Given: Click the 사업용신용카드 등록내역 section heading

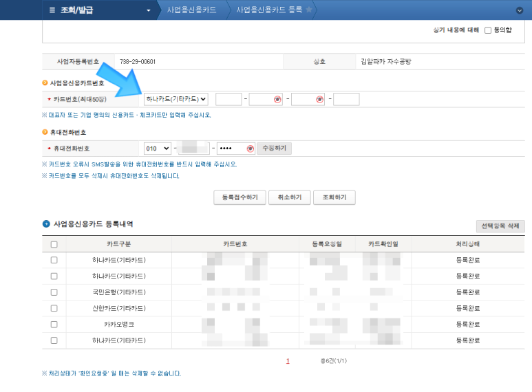Looking at the screenshot, I should point(93,224).
